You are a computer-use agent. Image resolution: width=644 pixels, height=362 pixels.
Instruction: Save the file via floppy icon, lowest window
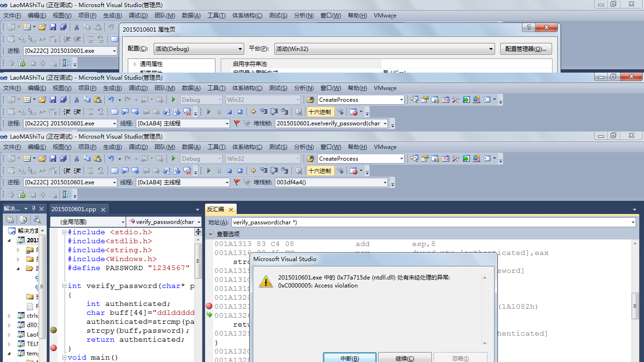click(x=53, y=158)
